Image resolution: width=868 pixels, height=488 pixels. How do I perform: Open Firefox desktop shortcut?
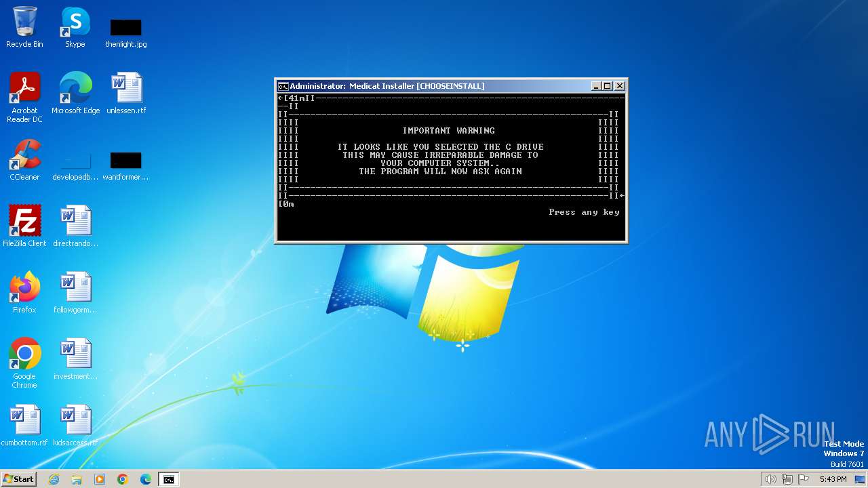[x=24, y=293]
